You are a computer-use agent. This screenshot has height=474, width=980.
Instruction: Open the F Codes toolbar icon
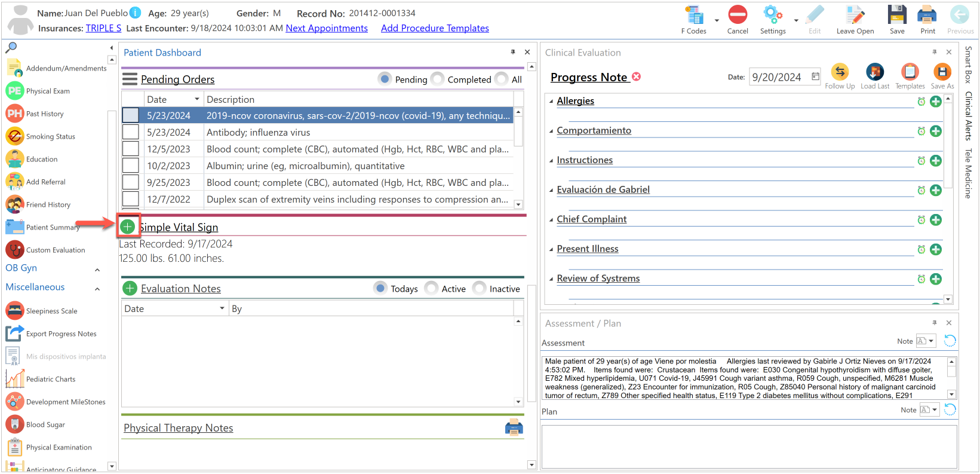pos(693,15)
